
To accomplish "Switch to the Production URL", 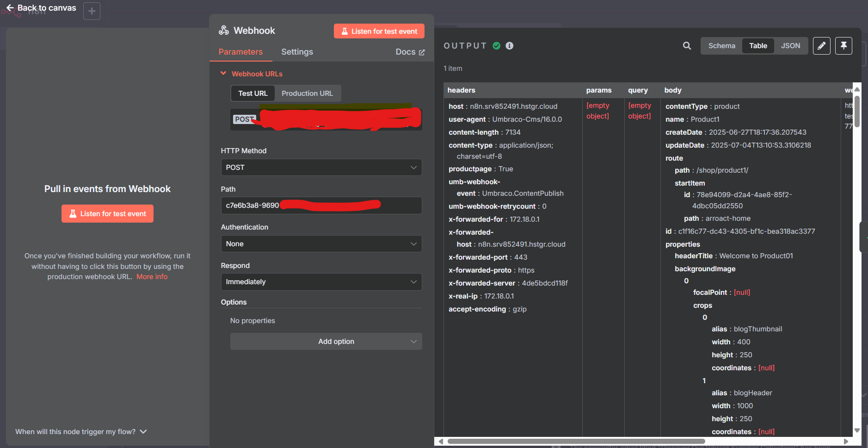I will pos(307,93).
